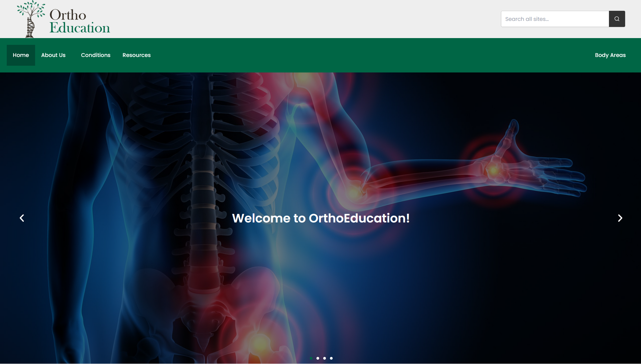Click the carousel slide position indicator
The width and height of the screenshot is (641, 364).
click(x=321, y=358)
